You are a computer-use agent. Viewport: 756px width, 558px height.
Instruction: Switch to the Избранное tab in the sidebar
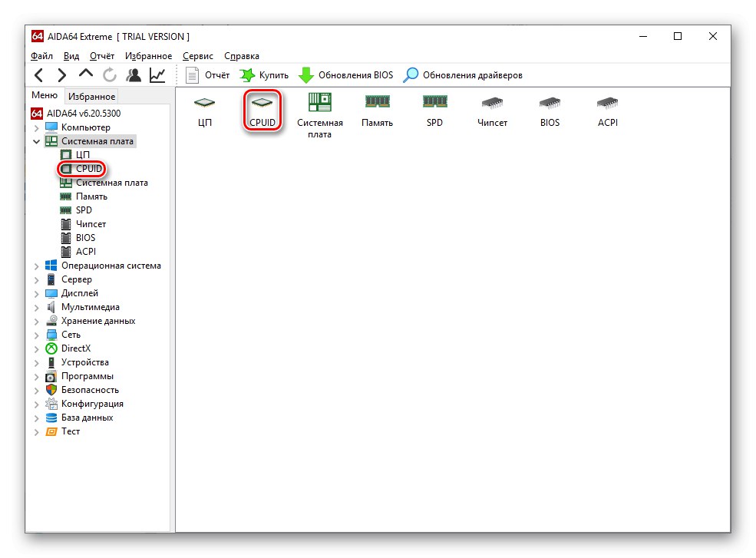91,97
